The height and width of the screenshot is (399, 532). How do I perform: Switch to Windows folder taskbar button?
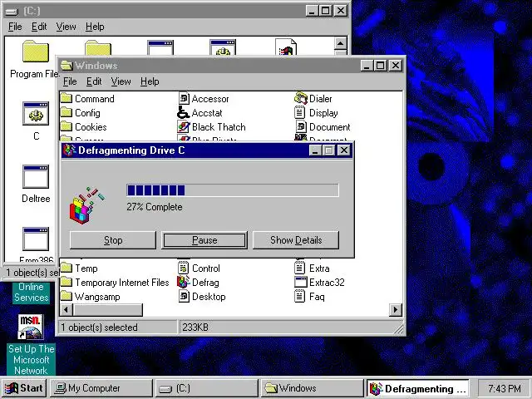point(313,388)
